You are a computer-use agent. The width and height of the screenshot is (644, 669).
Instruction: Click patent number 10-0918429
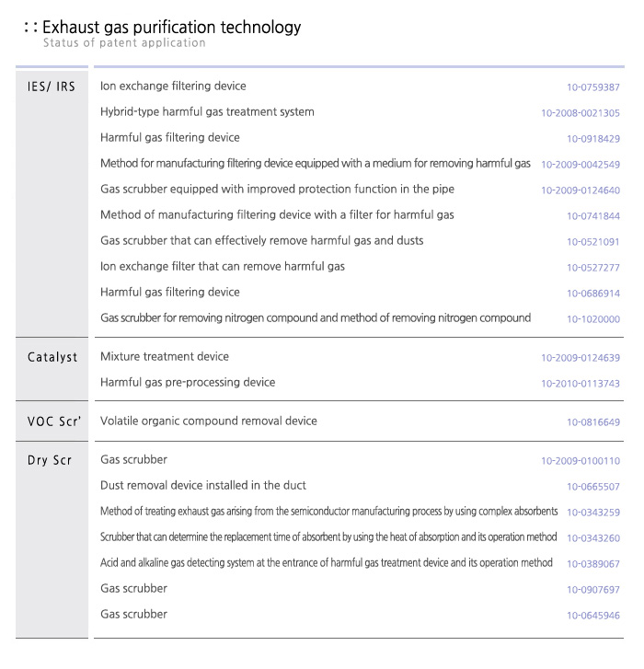[x=592, y=139]
